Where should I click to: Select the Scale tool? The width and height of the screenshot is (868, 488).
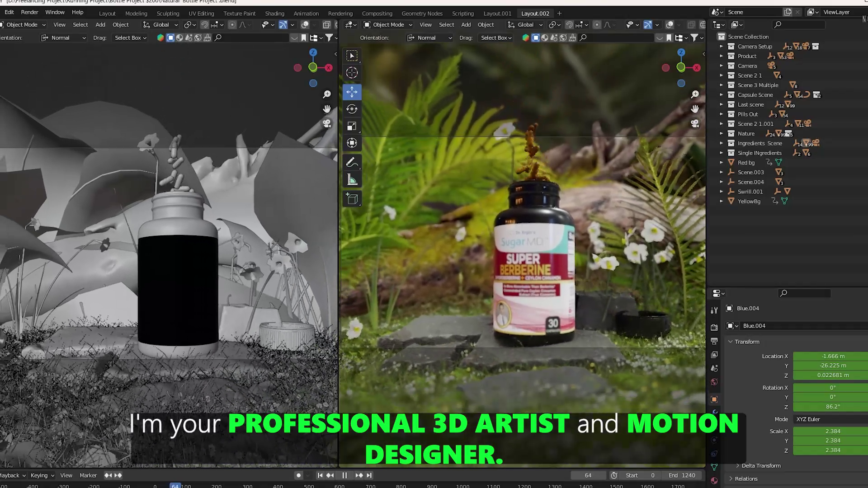pos(352,126)
